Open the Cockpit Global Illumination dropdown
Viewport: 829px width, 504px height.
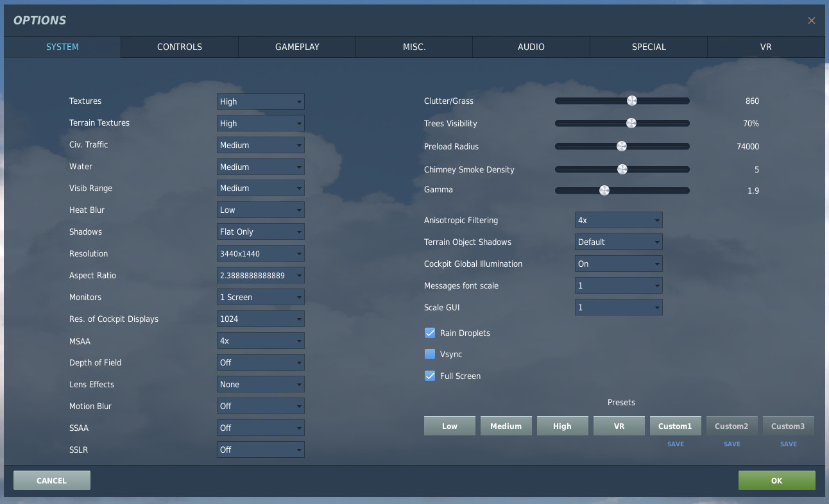tap(619, 264)
